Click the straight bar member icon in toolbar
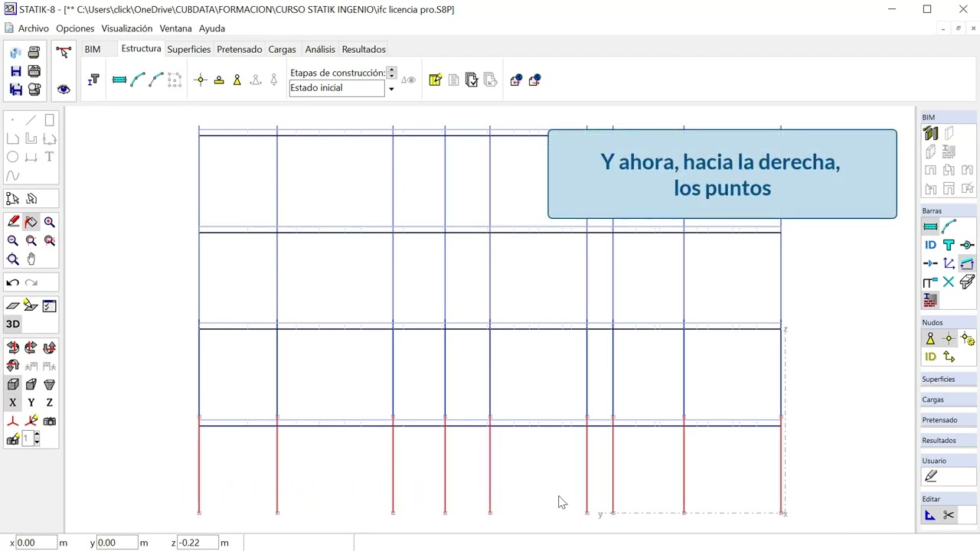 pos(119,80)
